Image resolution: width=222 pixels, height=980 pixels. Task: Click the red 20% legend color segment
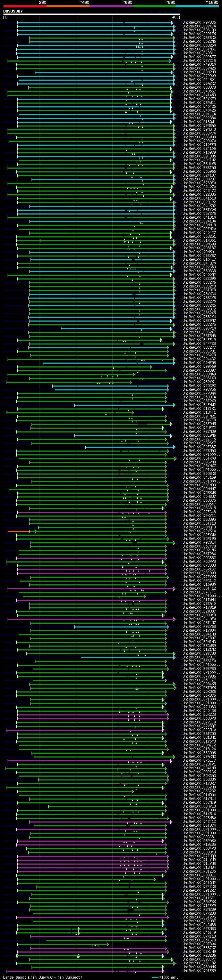coord(25,6)
